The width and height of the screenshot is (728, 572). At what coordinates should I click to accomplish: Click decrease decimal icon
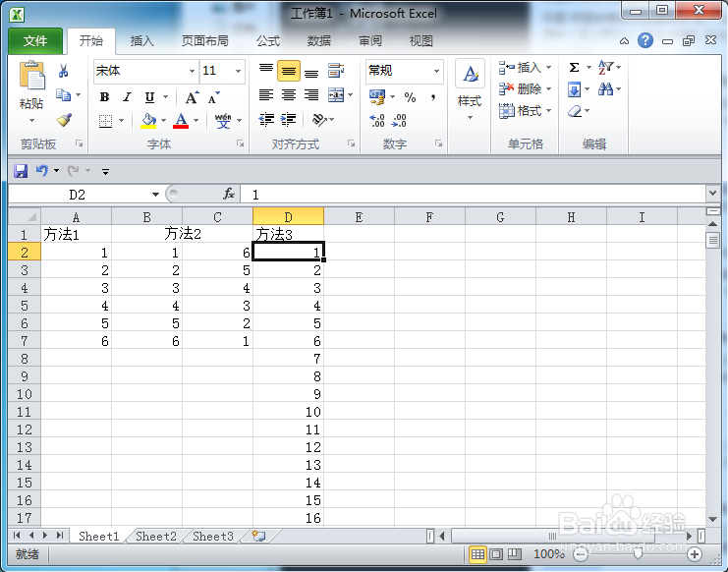coord(399,120)
